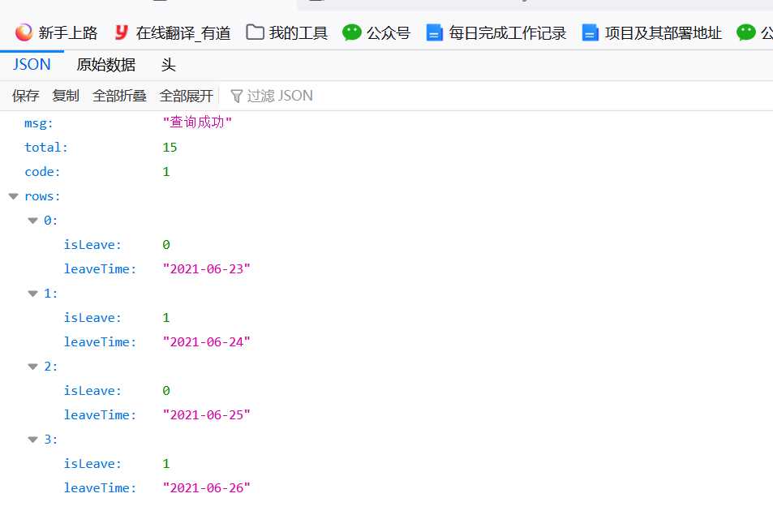Click 全部展开 to expand all
773x532 pixels.
point(187,96)
